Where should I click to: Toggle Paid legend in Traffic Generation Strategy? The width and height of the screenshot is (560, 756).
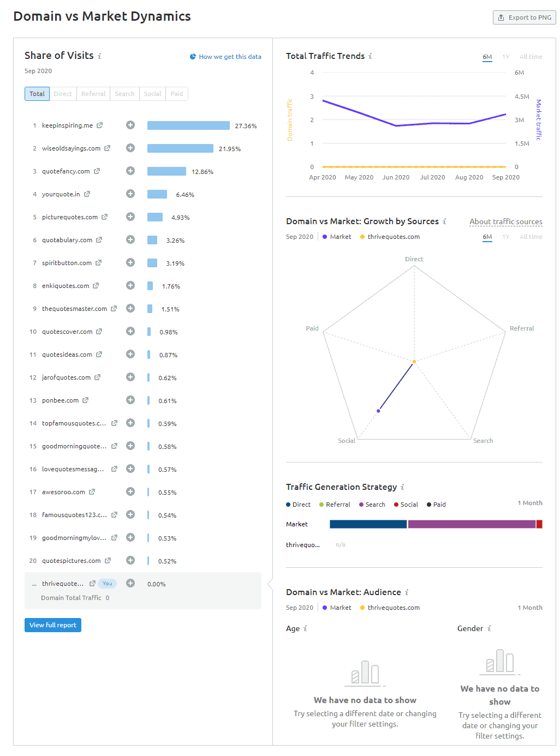[x=436, y=505]
